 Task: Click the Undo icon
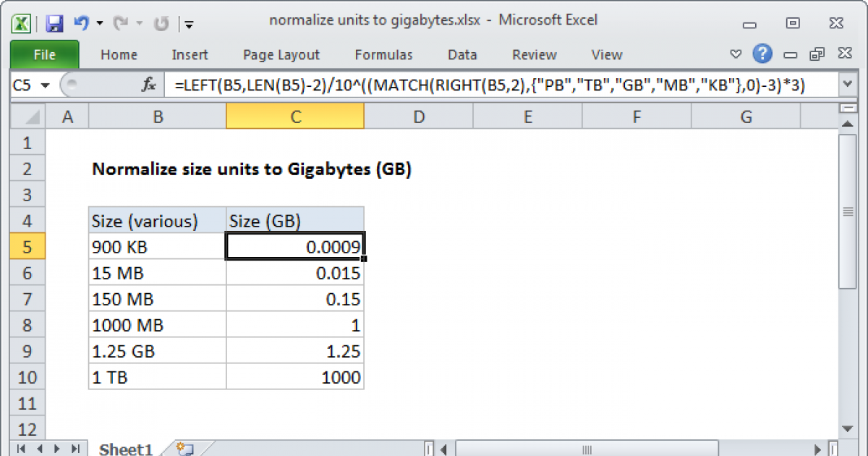point(82,23)
